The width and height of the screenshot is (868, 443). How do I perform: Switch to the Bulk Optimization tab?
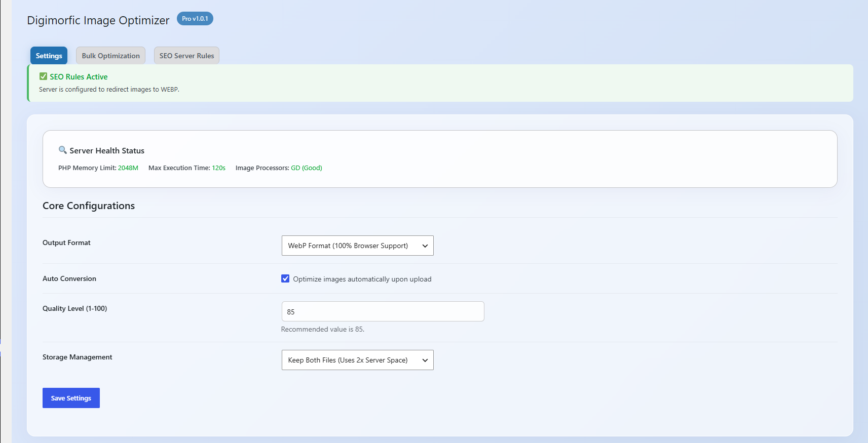pyautogui.click(x=110, y=56)
